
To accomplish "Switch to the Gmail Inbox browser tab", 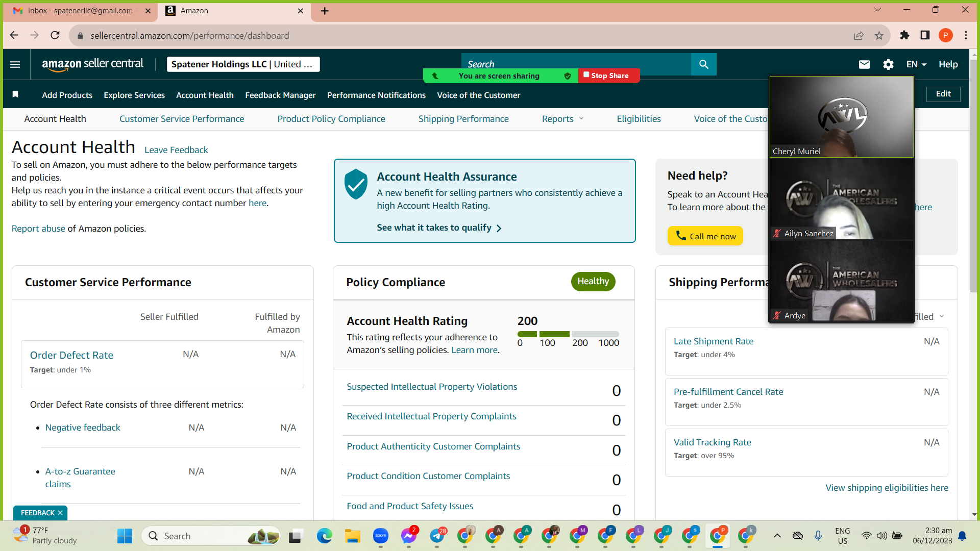I will [80, 11].
